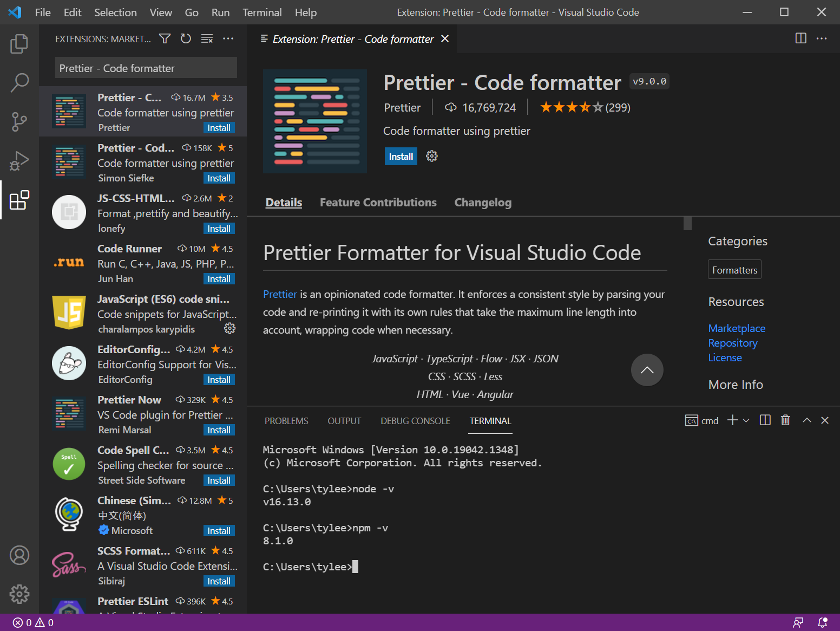The width and height of the screenshot is (840, 631).
Task: Kill the terminal with trash icon
Action: pyautogui.click(x=785, y=420)
